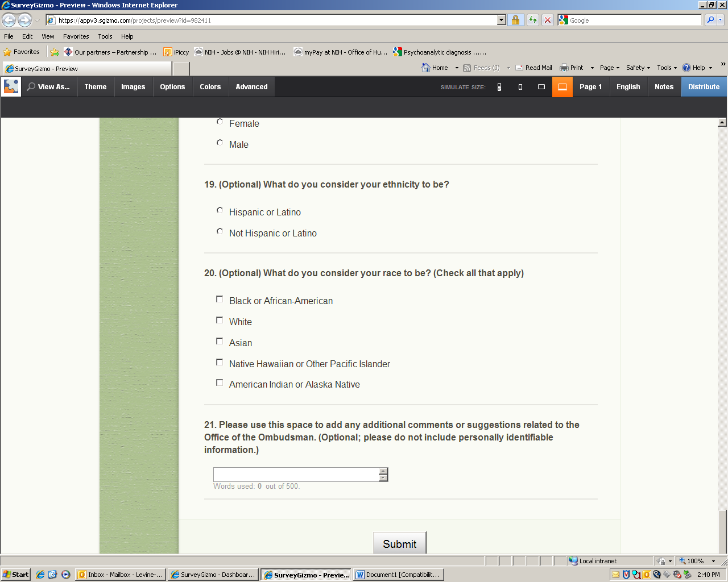Click the security lock icon in address bar
The height and width of the screenshot is (582, 728).
point(516,20)
